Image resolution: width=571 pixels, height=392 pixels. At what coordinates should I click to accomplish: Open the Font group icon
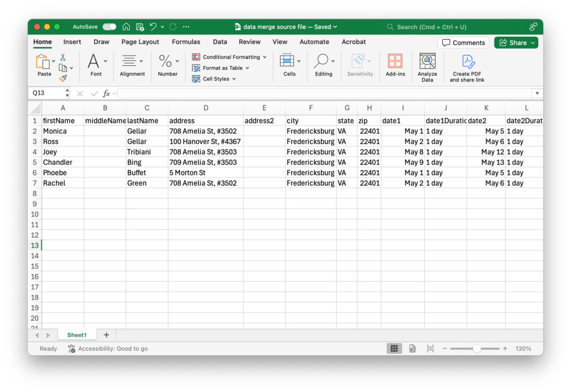93,61
